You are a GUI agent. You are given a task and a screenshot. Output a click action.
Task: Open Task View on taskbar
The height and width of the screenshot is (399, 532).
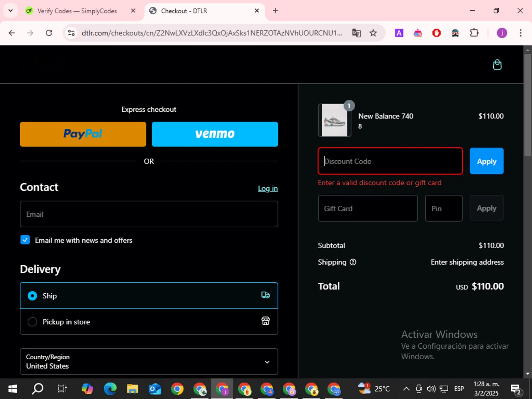pos(62,389)
